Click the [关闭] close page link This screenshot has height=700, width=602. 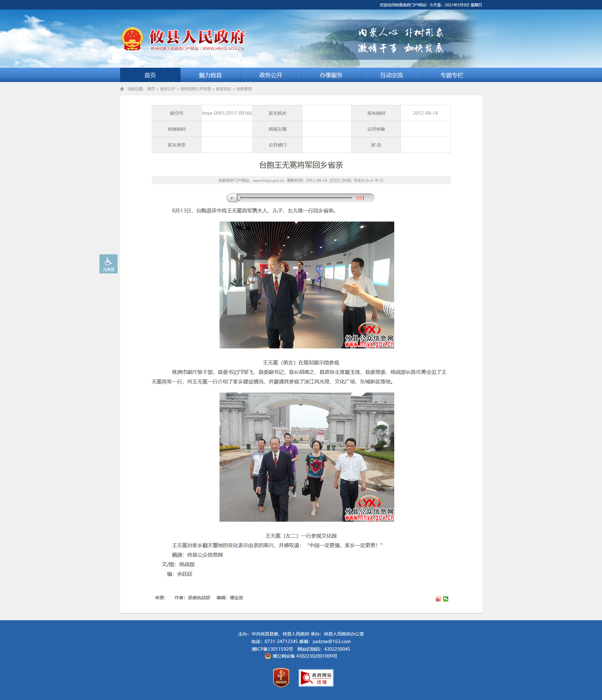point(346,181)
